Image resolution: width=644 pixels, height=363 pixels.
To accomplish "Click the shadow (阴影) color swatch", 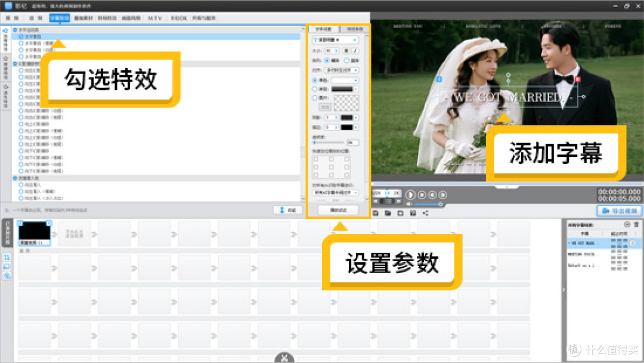I will pyautogui.click(x=346, y=117).
